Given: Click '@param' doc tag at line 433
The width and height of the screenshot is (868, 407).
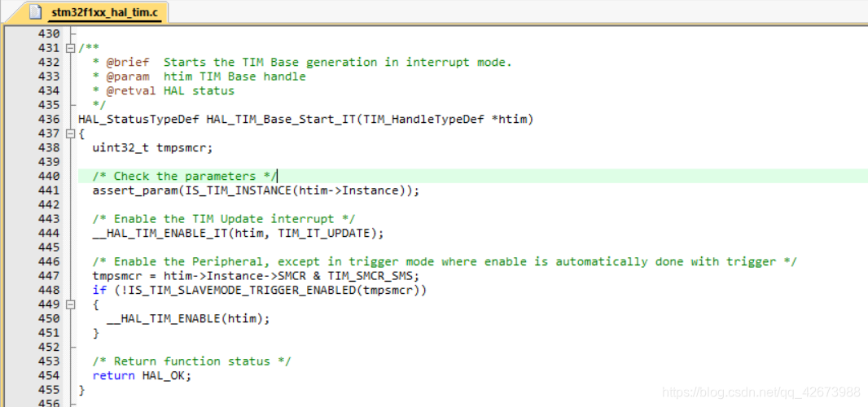Looking at the screenshot, I should [128, 77].
